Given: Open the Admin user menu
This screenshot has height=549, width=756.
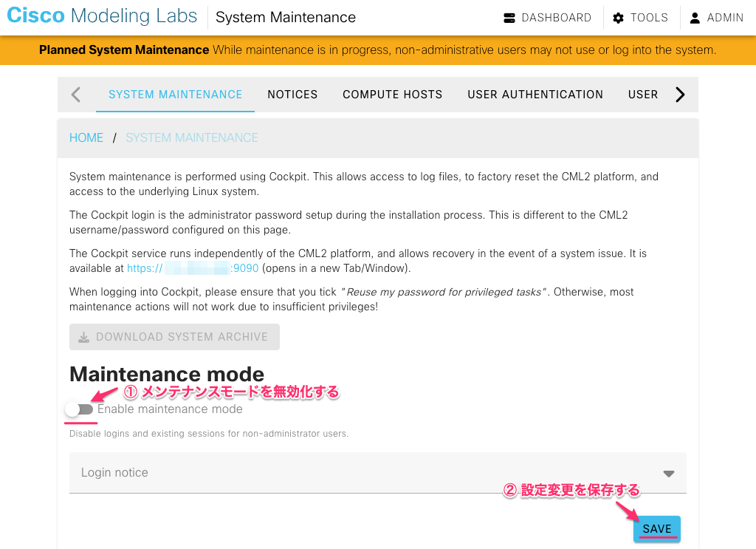Looking at the screenshot, I should 716,18.
